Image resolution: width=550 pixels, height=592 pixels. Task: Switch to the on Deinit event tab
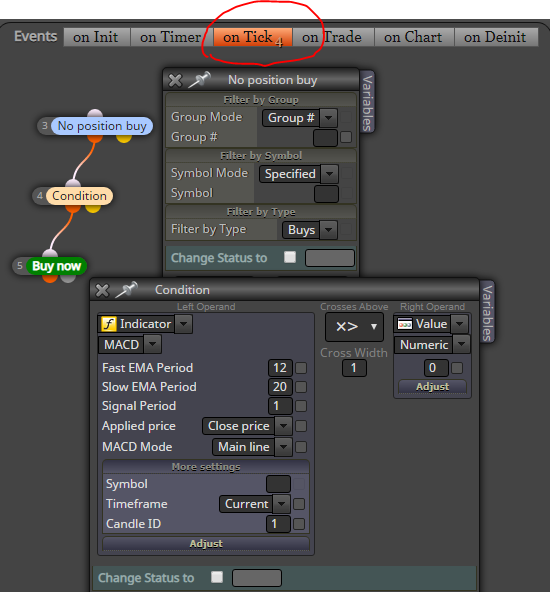click(496, 37)
